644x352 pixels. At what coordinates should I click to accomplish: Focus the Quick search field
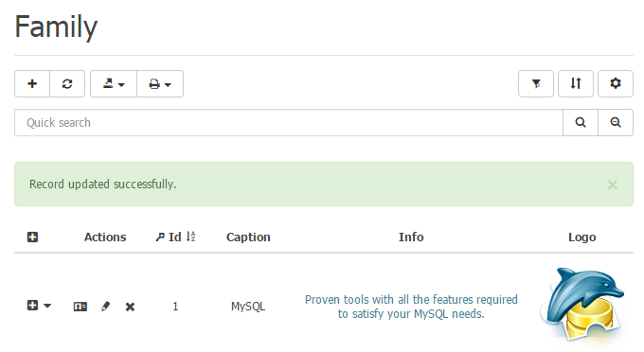pos(288,122)
